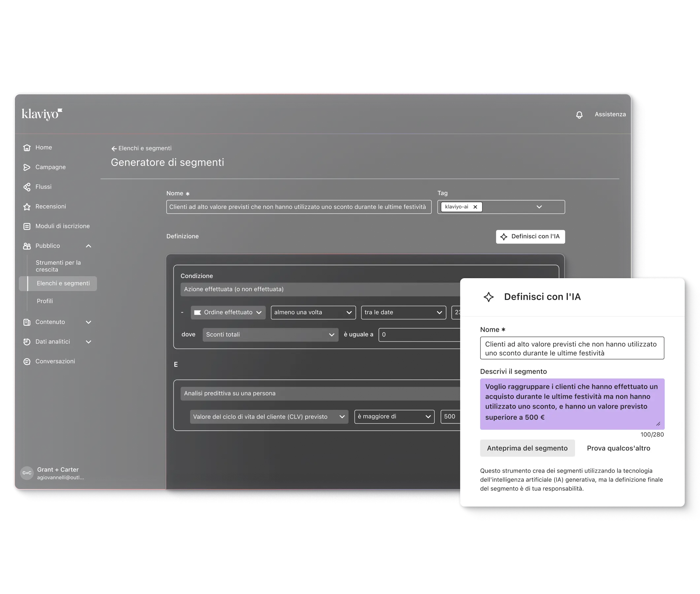Viewport: 700px width, 594px height.
Task: Open Campagne via its paper-plane icon
Action: coord(27,167)
